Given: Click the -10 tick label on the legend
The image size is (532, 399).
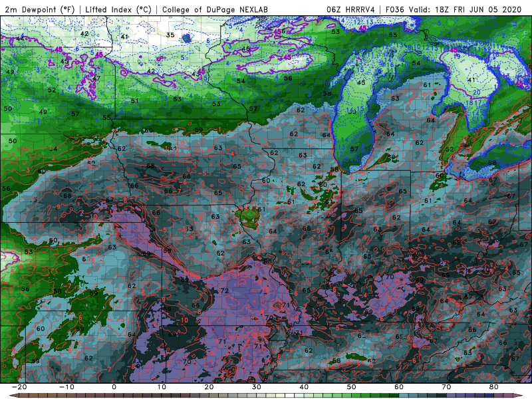Looking at the screenshot, I should [66, 387].
